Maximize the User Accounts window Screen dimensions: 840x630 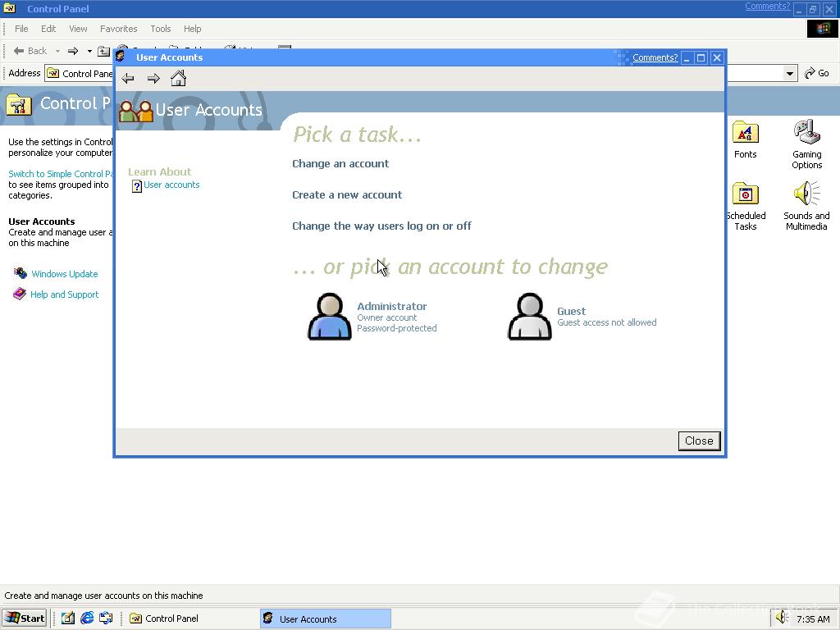tap(701, 58)
